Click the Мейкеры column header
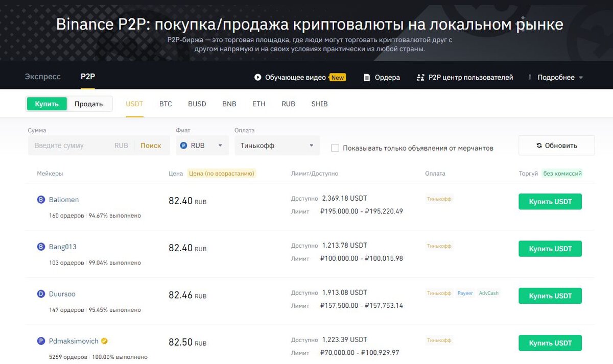This screenshot has height=364, width=613. [50, 174]
